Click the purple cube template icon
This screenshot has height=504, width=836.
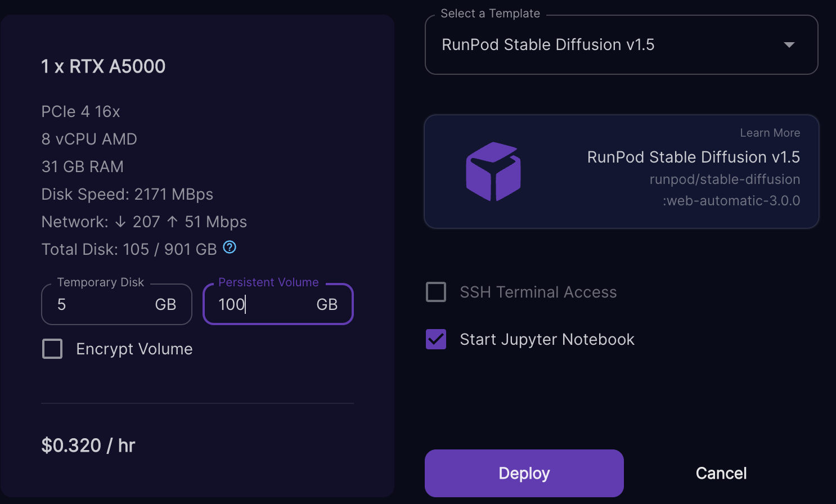click(x=493, y=172)
